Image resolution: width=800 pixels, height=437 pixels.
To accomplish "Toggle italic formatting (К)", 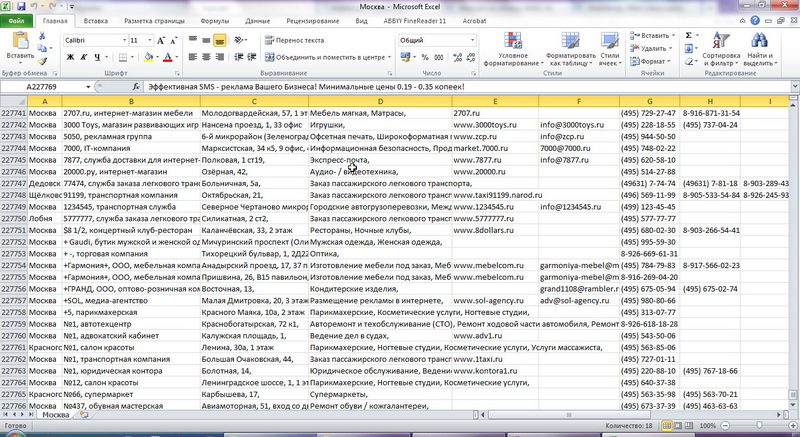I will (x=84, y=57).
